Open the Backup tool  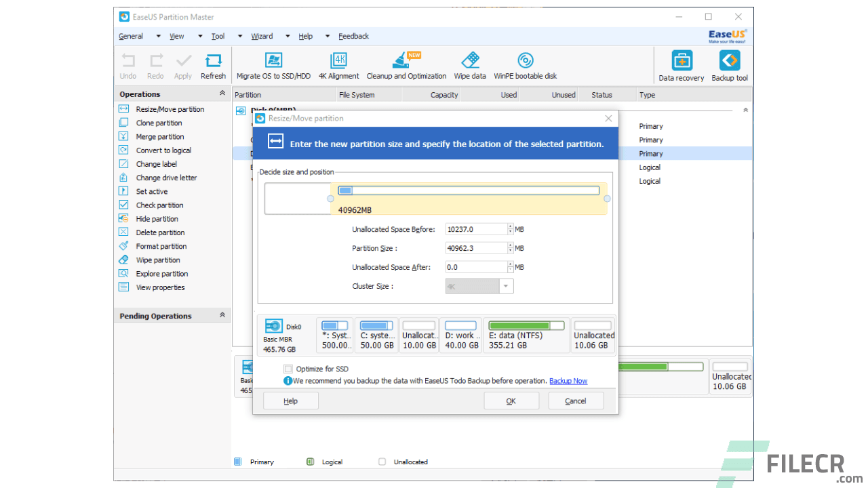pos(729,65)
